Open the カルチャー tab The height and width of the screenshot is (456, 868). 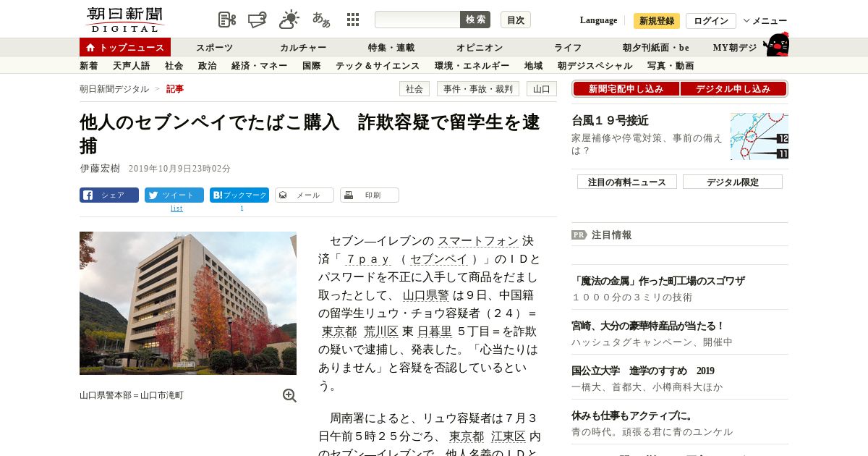(303, 48)
